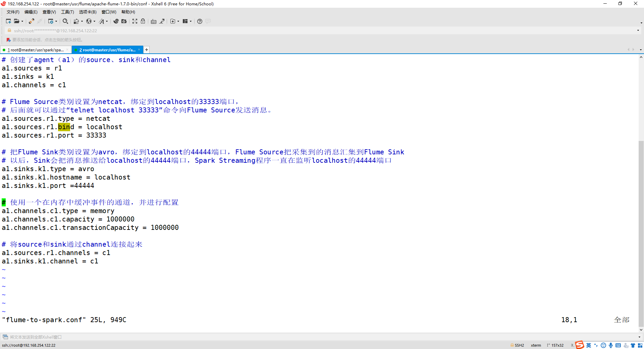Open the 工具(T) menu

tap(67, 12)
